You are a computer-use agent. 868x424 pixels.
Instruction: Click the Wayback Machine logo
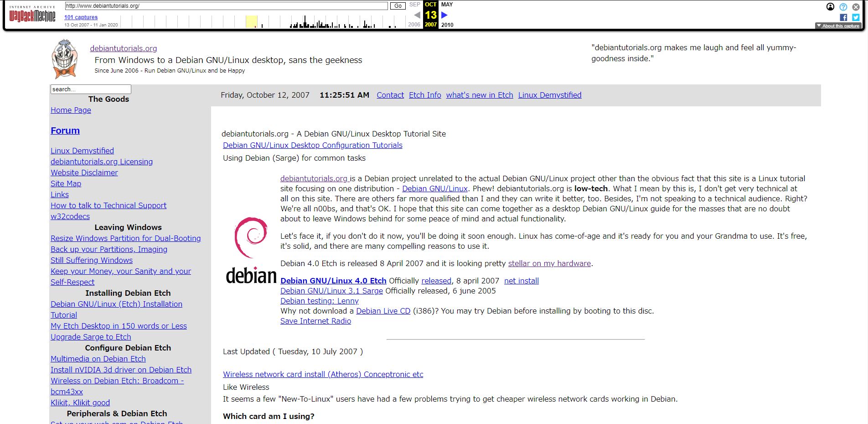[x=32, y=16]
